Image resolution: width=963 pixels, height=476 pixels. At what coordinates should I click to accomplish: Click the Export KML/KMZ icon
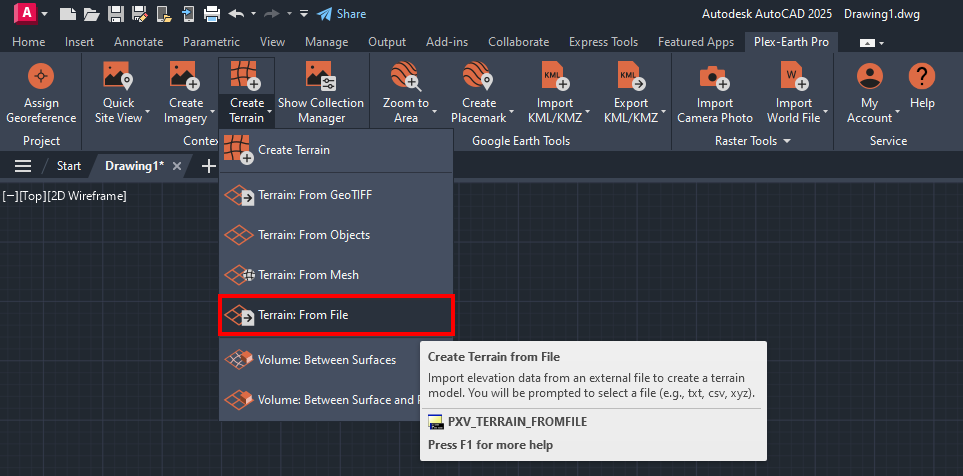631,76
